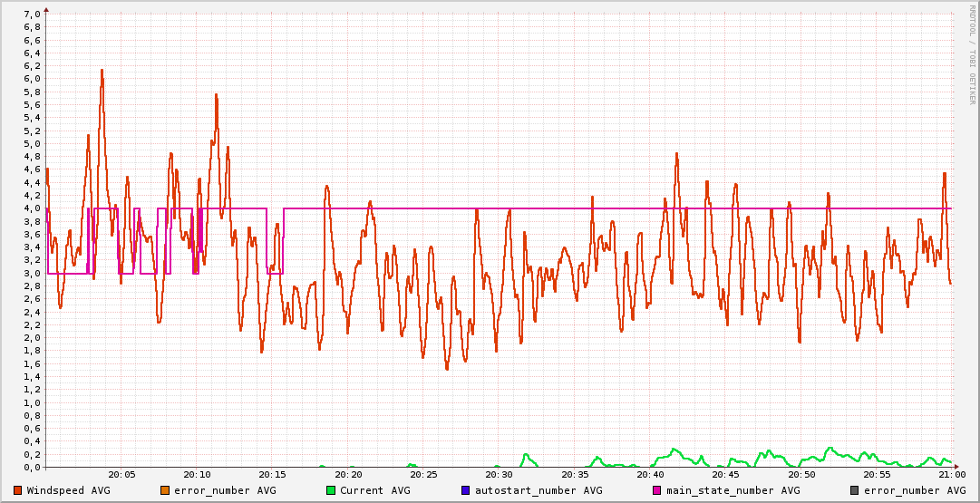Click the 7,0 value on the Y axis
This screenshot has height=503, width=980.
point(31,14)
